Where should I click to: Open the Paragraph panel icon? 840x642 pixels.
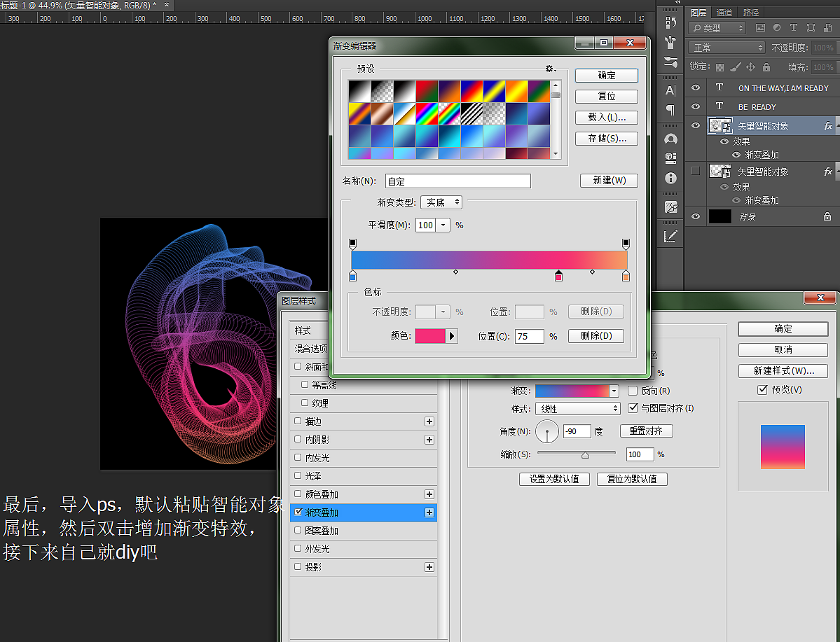tap(670, 110)
